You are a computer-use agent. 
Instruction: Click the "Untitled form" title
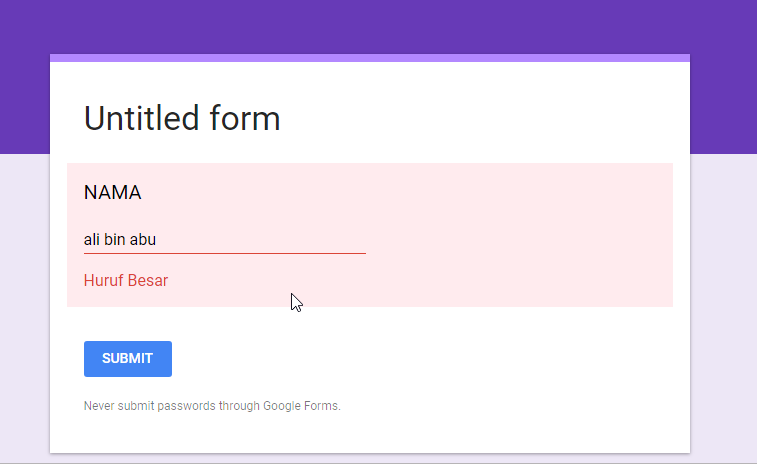click(x=182, y=118)
